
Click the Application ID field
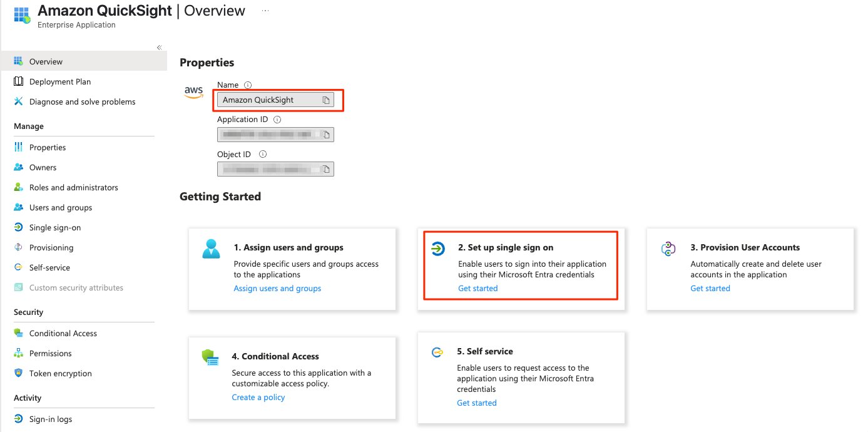[275, 135]
